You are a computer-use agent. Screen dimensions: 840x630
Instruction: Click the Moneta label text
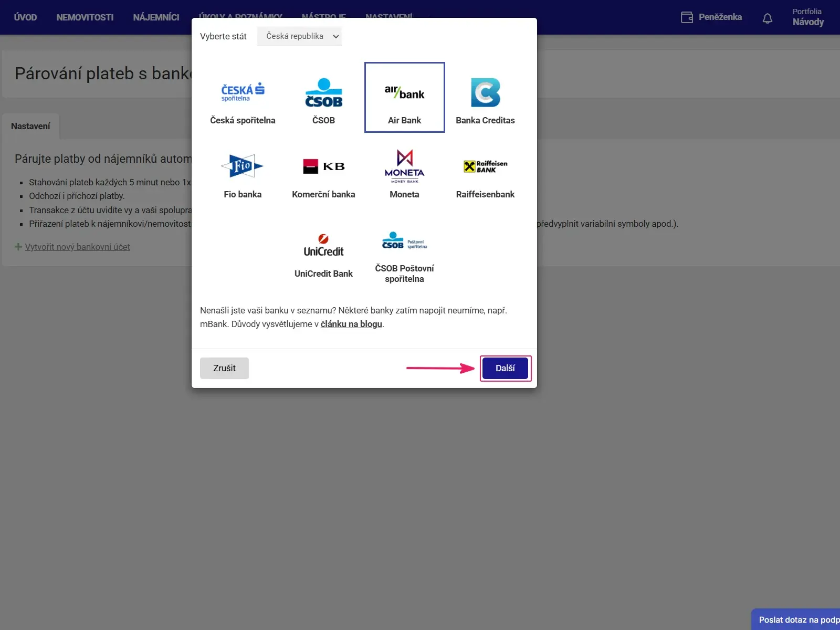point(404,194)
